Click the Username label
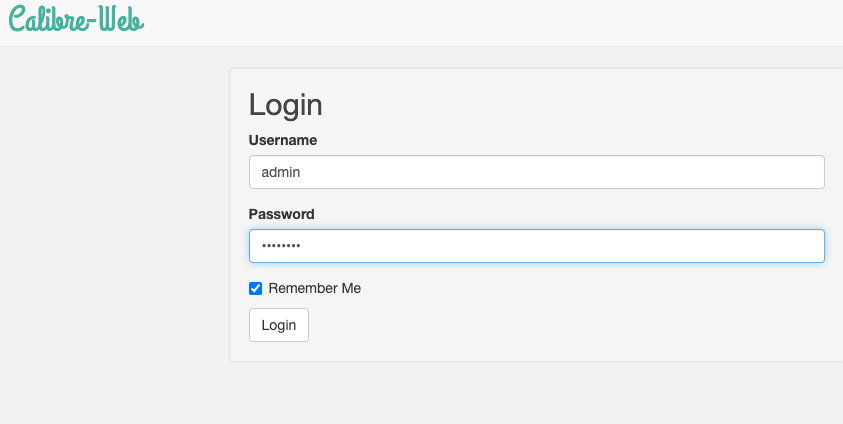The height and width of the screenshot is (424, 843). (282, 140)
